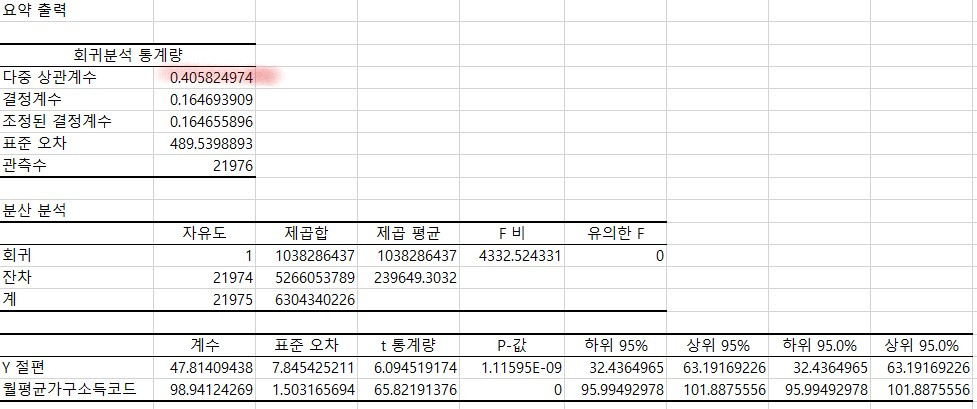Select the coefficient 98.94124269

pyautogui.click(x=211, y=390)
